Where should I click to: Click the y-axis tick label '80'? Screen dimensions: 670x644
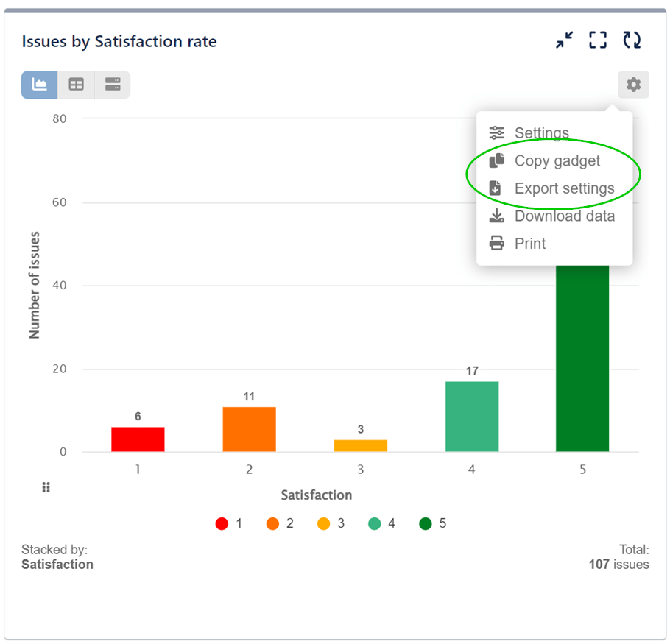(x=60, y=118)
